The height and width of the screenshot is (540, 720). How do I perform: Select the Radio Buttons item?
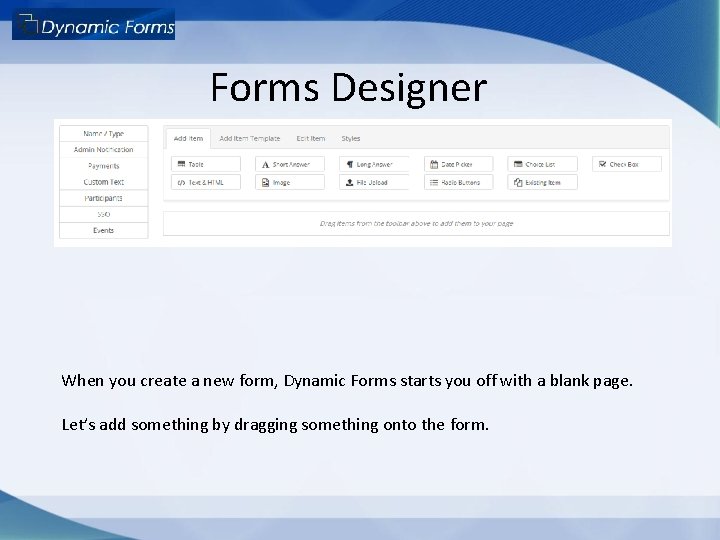(x=458, y=182)
